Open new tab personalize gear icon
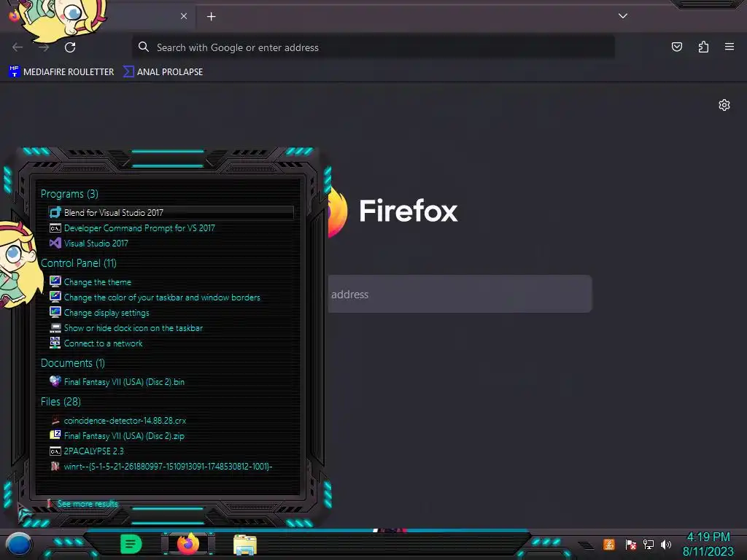747x560 pixels. [x=724, y=105]
